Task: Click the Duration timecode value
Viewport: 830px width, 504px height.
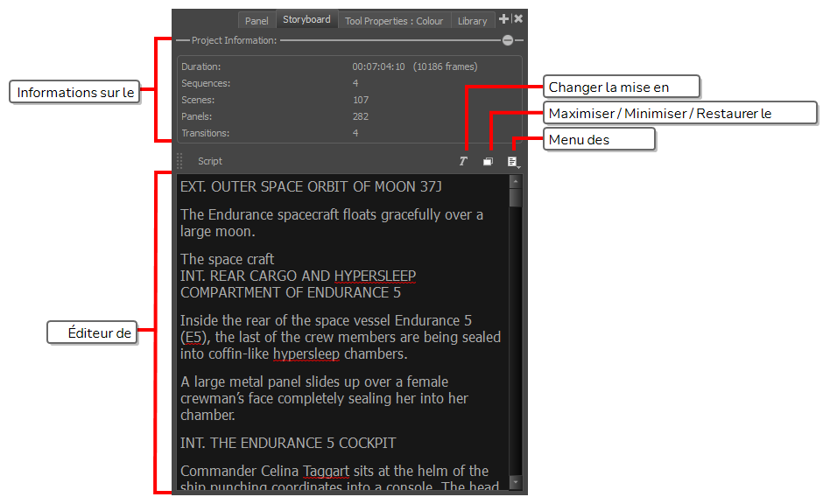Action: point(378,66)
